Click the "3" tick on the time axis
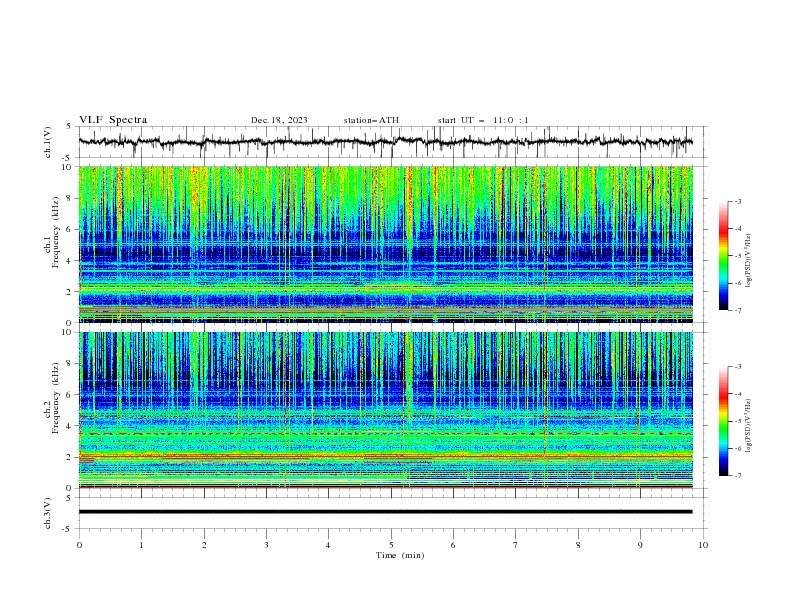Viewport: 792px width, 612px height. pyautogui.click(x=266, y=545)
